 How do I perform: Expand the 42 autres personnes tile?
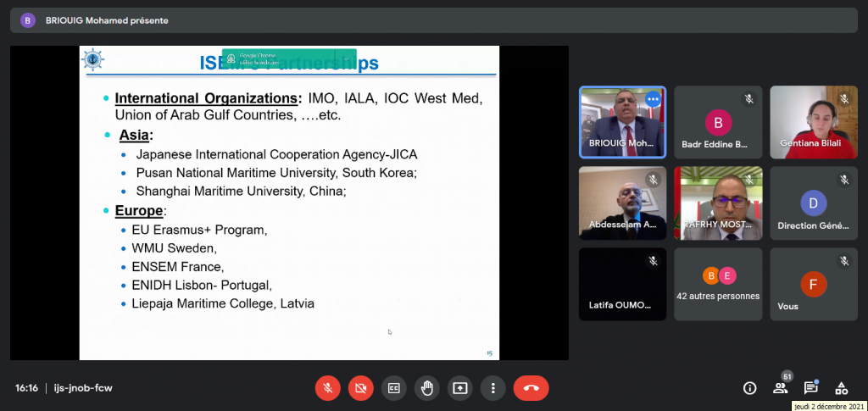[717, 284]
